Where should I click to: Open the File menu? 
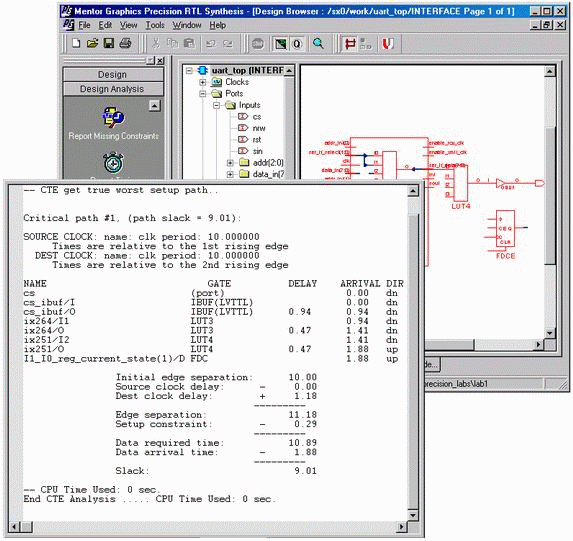click(x=84, y=25)
